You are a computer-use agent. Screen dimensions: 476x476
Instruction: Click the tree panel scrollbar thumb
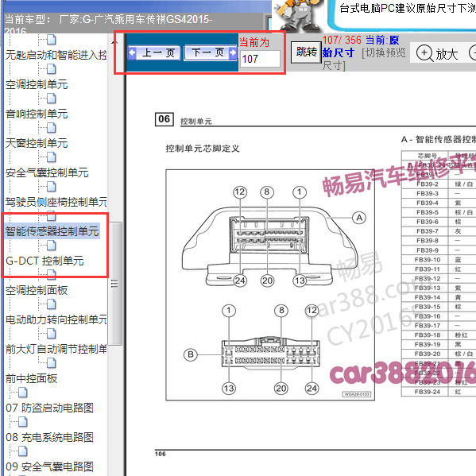[115, 283]
